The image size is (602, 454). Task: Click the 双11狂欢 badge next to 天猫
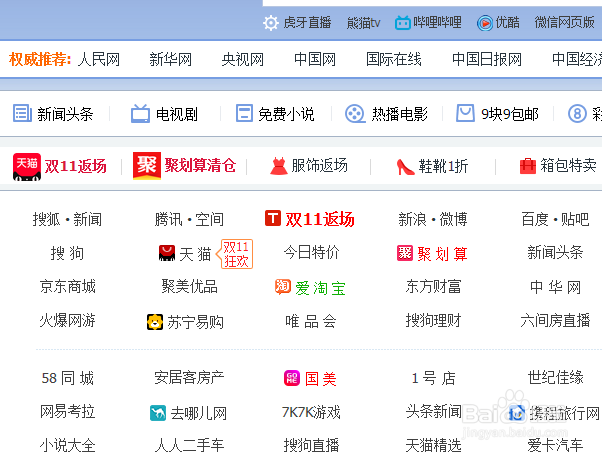tap(235, 254)
